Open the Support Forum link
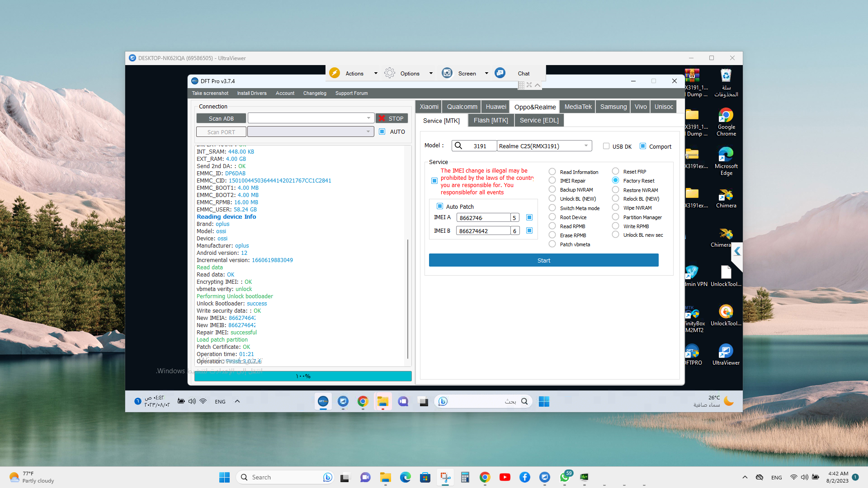This screenshot has height=488, width=868. pos(351,93)
